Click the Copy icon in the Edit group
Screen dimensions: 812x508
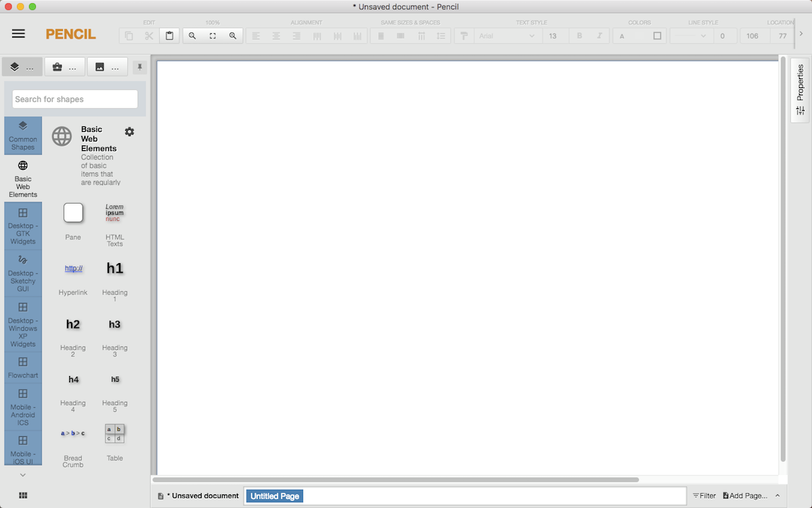[129, 36]
